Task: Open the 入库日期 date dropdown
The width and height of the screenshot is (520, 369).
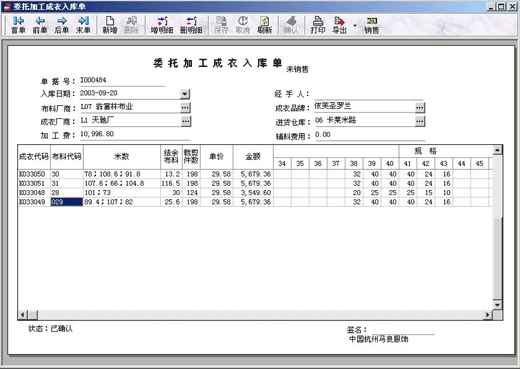Action: [185, 94]
